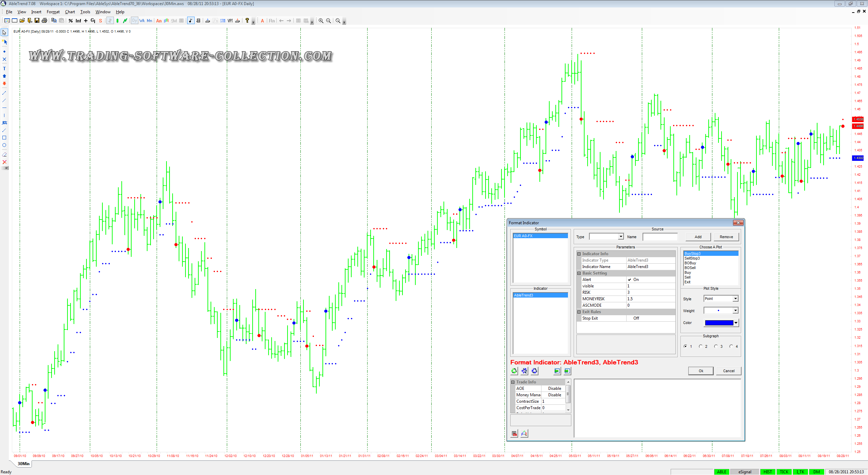This screenshot has width=868, height=475.
Task: Toggle the Alert On checkbox
Action: coord(630,280)
